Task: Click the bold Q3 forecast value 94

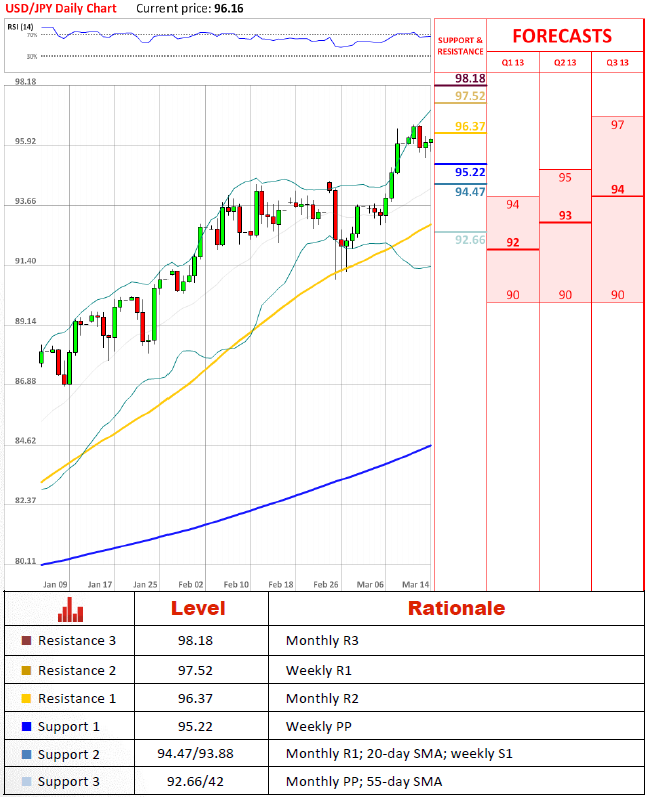Action: coord(618,189)
